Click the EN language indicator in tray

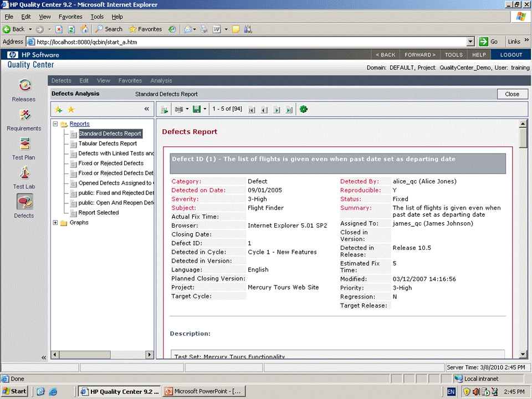tap(451, 392)
